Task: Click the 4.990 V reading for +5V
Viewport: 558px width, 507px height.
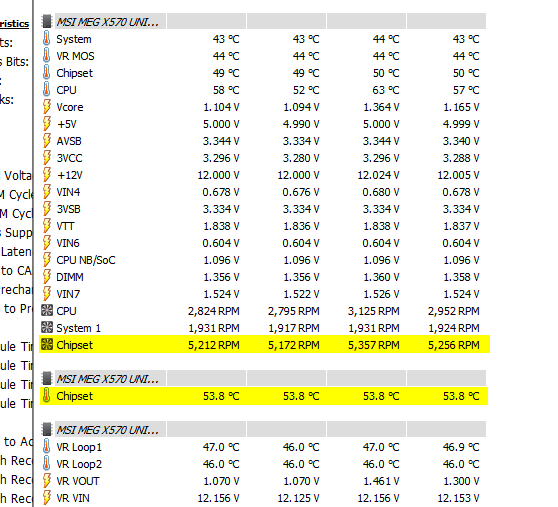Action: pyautogui.click(x=301, y=124)
